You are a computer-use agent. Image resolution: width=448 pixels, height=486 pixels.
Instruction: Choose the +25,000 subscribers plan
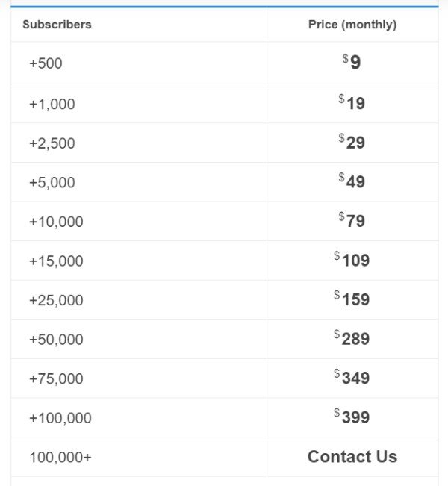225,299
